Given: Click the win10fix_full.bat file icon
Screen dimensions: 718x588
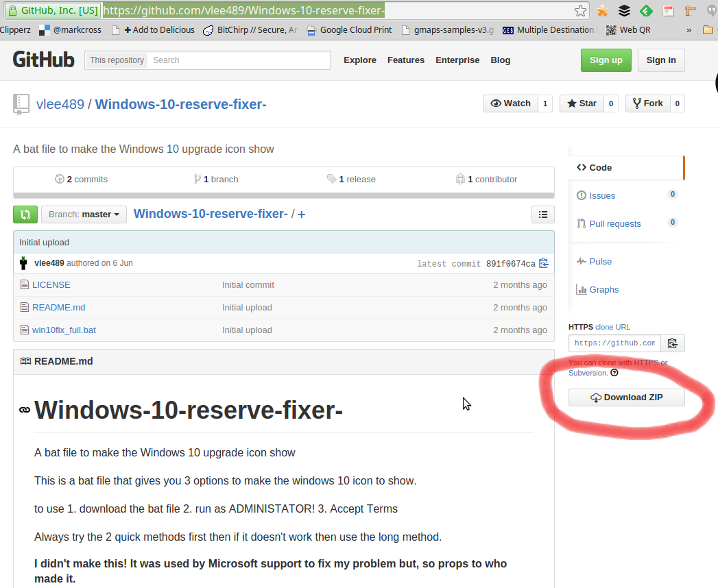Looking at the screenshot, I should (24, 330).
